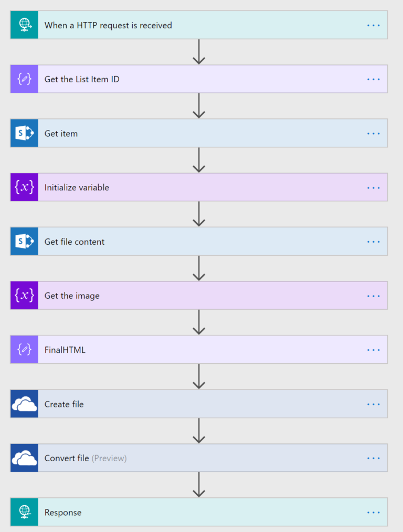403x532 pixels.
Task: Open the ellipsis menu on Initialize variable
Action: (x=373, y=187)
